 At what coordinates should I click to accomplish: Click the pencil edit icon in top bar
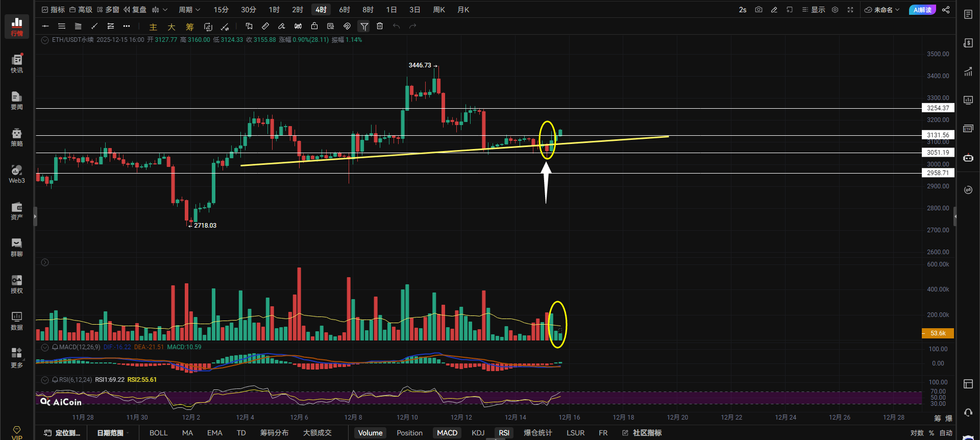774,10
